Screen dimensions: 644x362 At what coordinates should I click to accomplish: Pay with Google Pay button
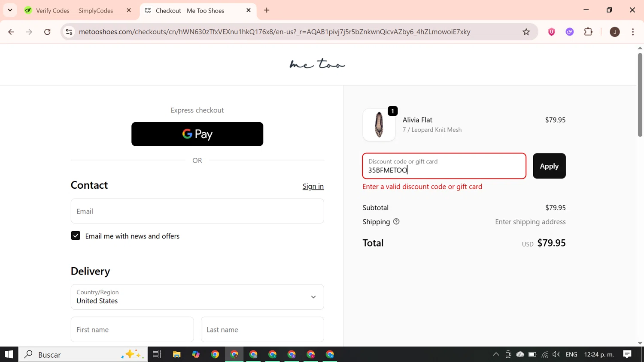coord(197,134)
